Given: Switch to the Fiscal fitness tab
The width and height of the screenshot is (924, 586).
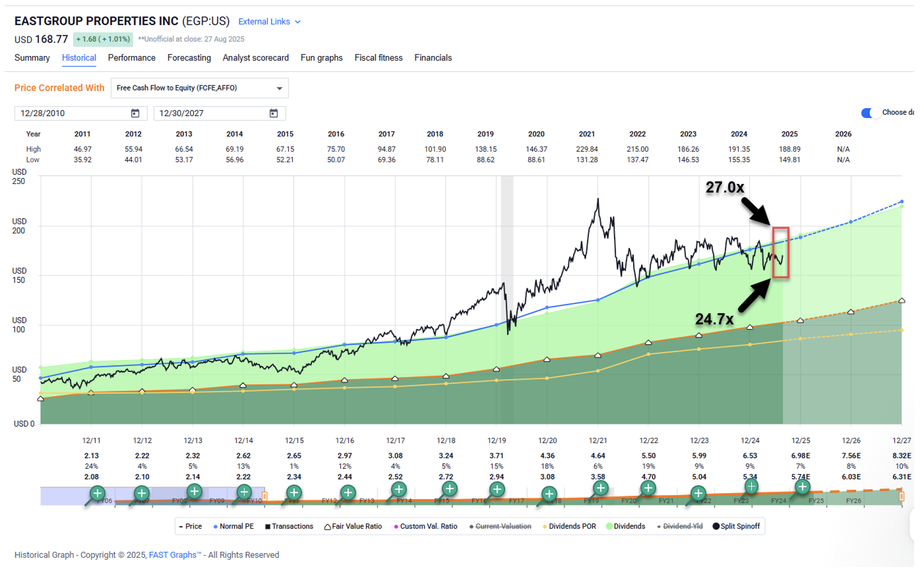Looking at the screenshot, I should pos(378,58).
